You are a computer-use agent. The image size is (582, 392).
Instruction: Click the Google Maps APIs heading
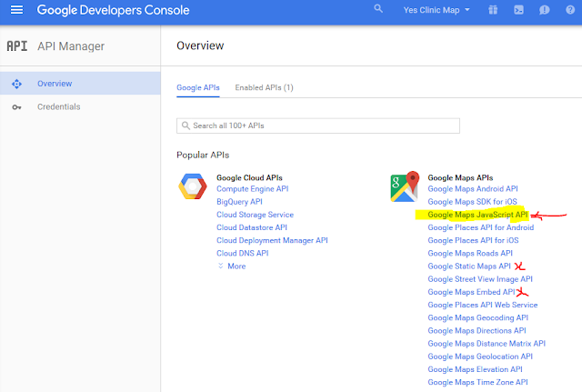pos(460,178)
